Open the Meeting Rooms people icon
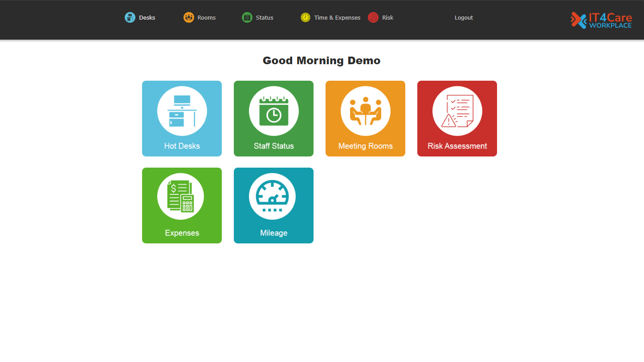The height and width of the screenshot is (362, 644). click(x=366, y=111)
